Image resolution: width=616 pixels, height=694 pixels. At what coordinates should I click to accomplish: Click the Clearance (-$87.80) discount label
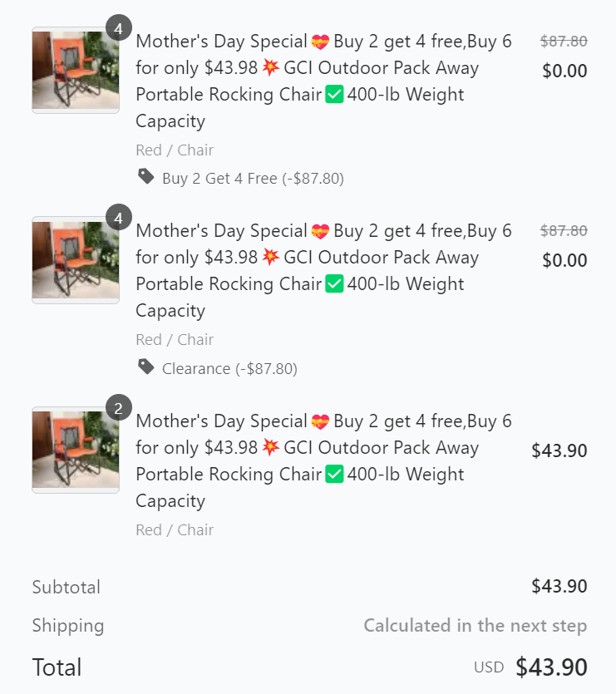(x=229, y=369)
